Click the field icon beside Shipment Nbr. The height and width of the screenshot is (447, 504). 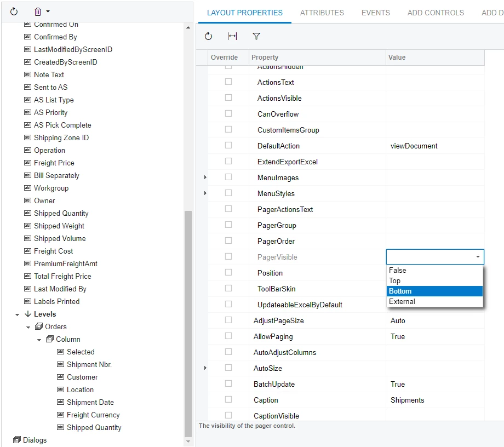pyautogui.click(x=59, y=364)
